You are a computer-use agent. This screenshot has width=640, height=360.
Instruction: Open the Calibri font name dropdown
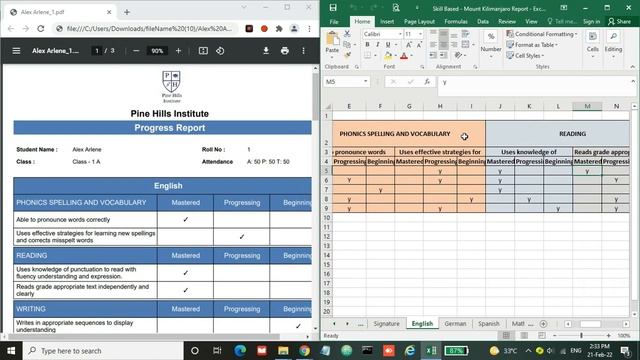coord(400,34)
